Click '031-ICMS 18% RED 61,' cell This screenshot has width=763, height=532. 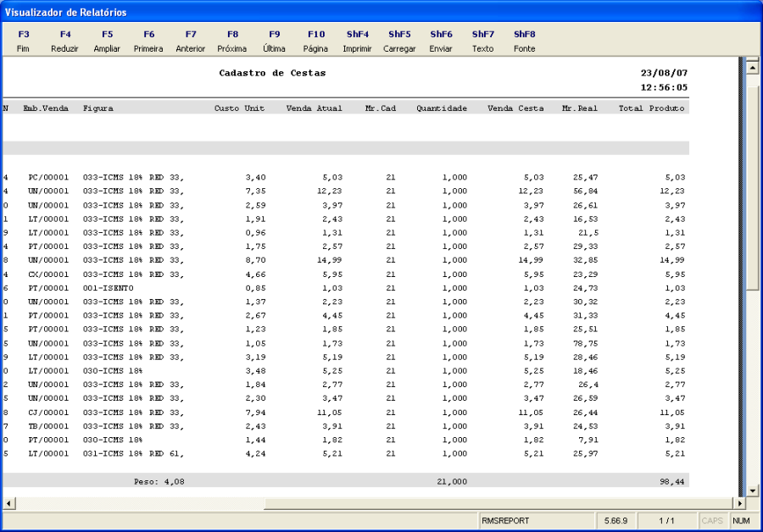(133, 454)
